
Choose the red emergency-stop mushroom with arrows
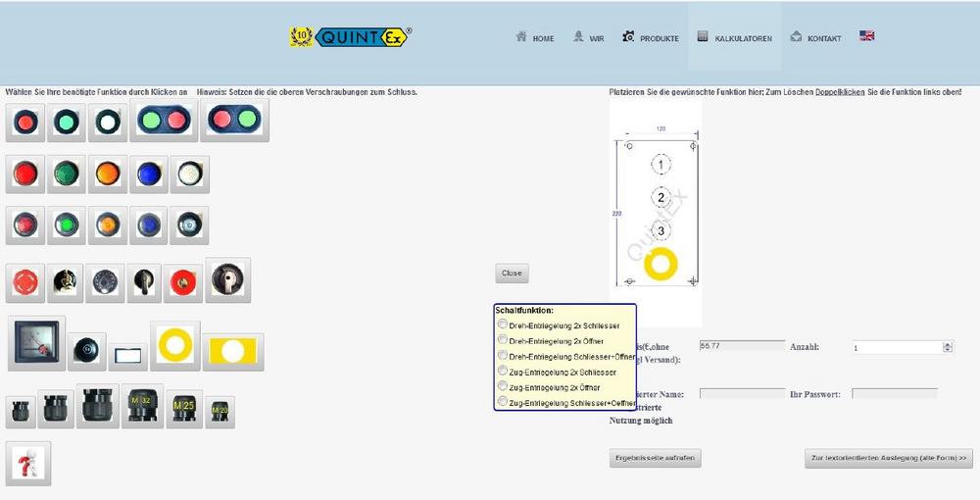pyautogui.click(x=25, y=283)
